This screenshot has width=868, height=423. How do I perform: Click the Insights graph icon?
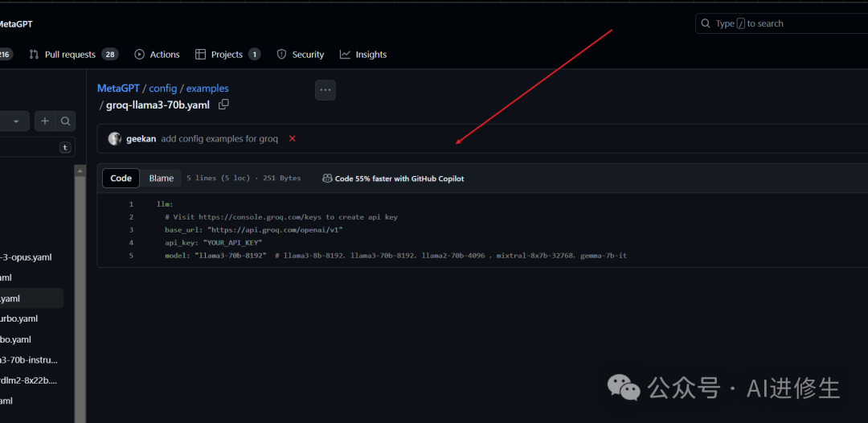(345, 54)
